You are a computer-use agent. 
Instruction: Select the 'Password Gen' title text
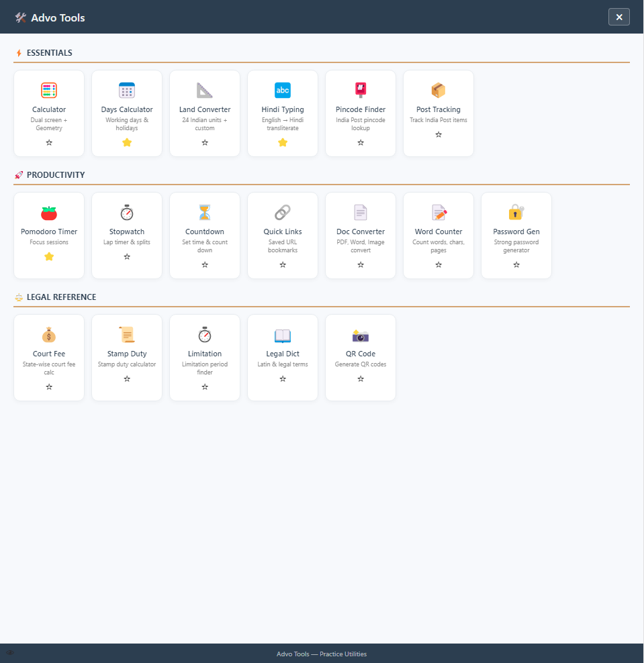tap(516, 232)
